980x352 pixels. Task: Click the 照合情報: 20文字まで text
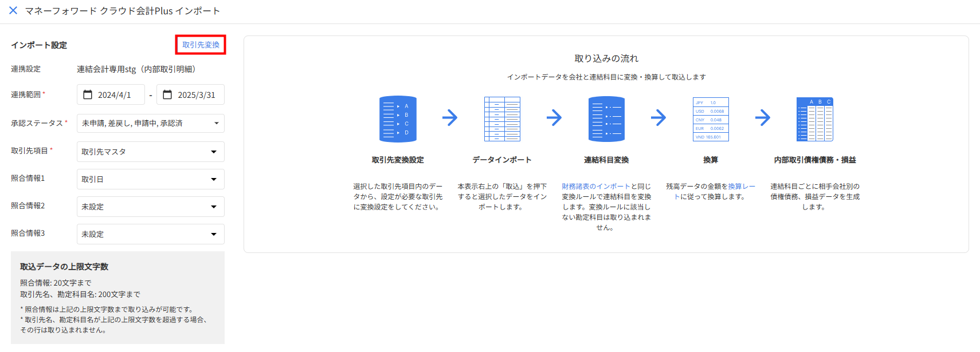56,283
